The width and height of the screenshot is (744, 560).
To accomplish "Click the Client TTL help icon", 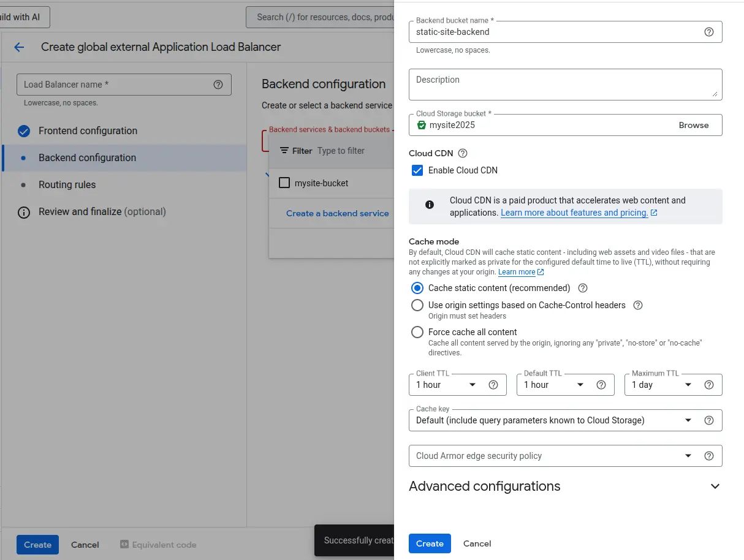I will 493,384.
